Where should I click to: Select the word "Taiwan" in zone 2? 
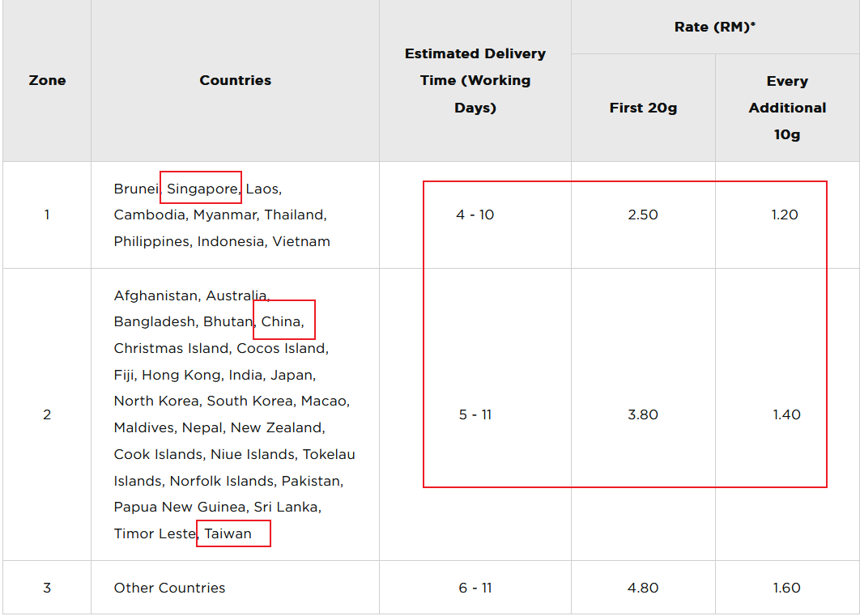pyautogui.click(x=228, y=533)
